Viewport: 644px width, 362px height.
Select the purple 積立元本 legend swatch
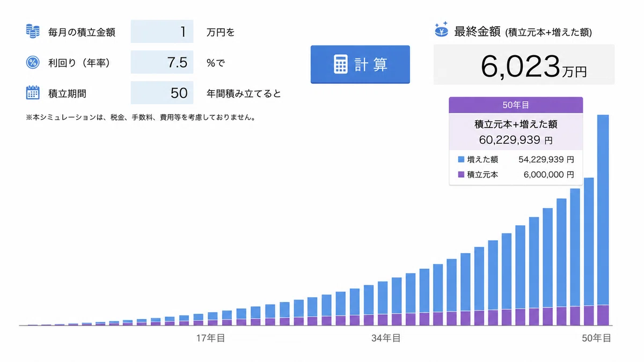pos(461,174)
